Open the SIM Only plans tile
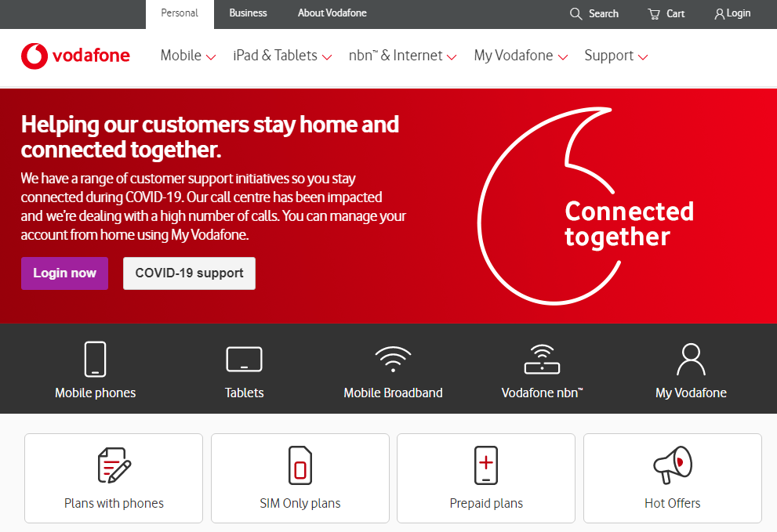Screen dimensions: 777x532 click(x=300, y=478)
